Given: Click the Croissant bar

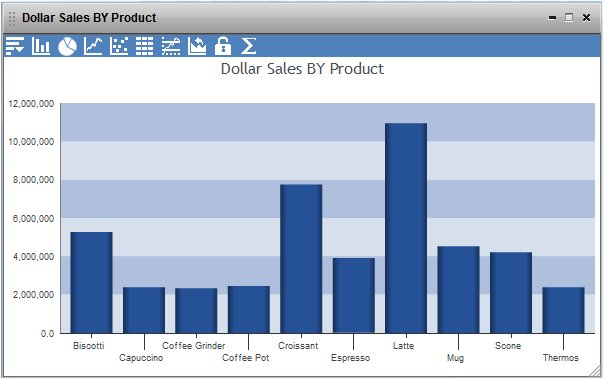Looking at the screenshot, I should click(x=301, y=259).
